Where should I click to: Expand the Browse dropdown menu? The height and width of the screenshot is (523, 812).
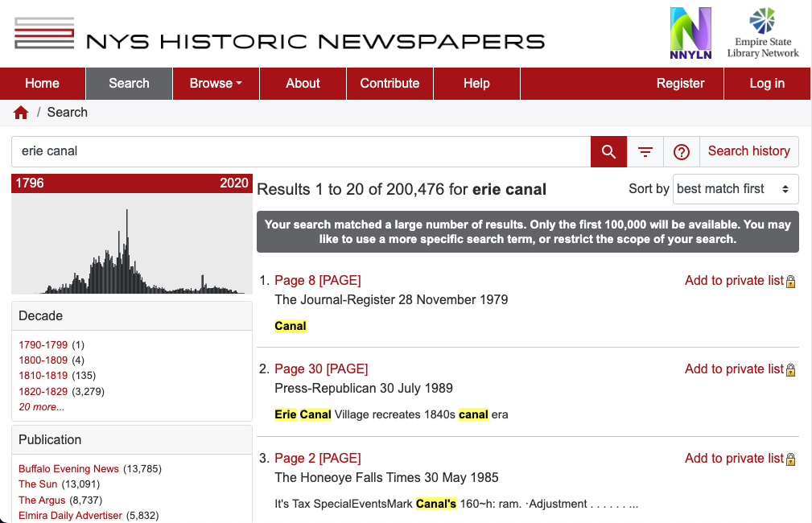pos(216,84)
